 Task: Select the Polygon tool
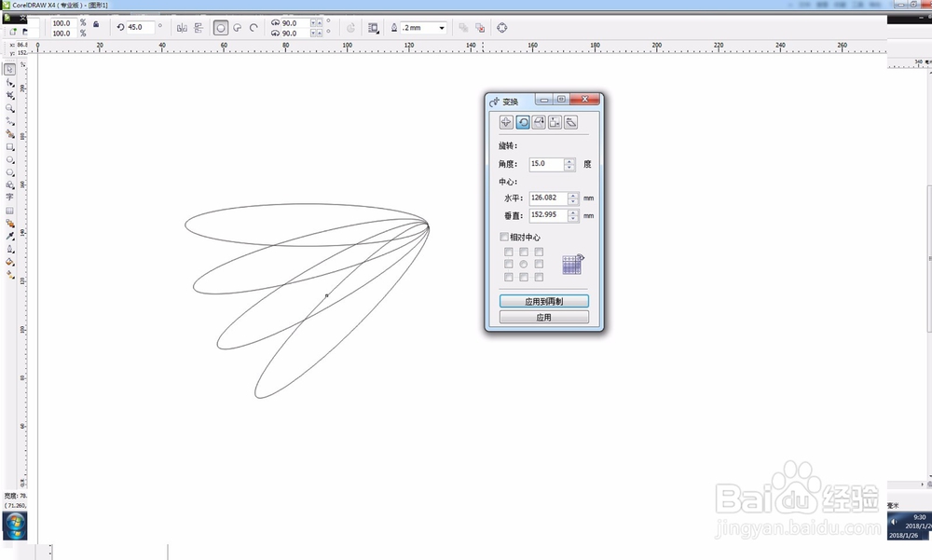(9, 172)
